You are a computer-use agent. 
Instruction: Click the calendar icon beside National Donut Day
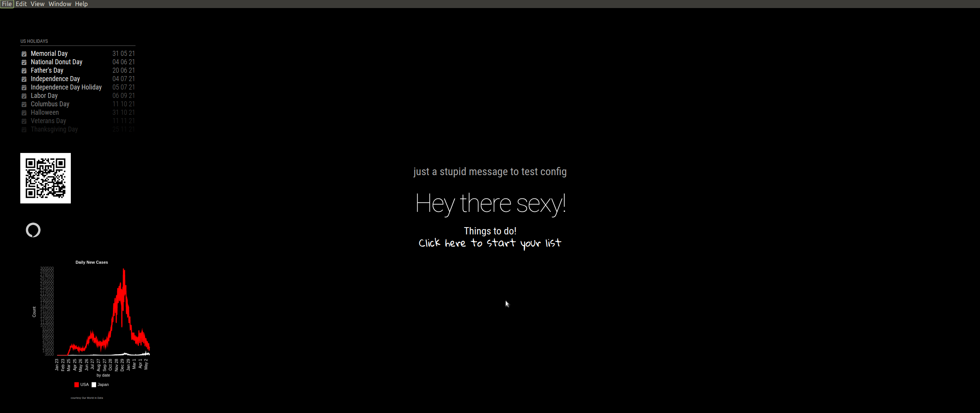tap(24, 62)
